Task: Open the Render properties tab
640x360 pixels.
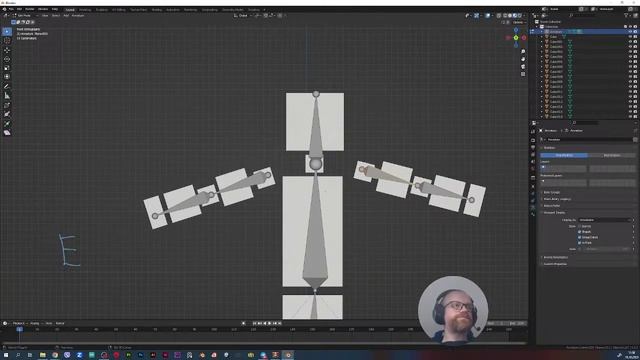Action: tap(533, 140)
